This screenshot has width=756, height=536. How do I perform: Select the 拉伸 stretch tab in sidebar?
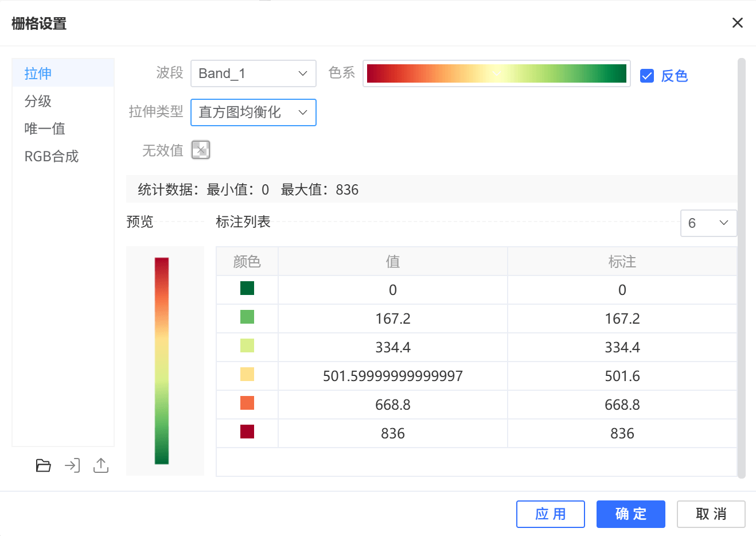(x=37, y=73)
